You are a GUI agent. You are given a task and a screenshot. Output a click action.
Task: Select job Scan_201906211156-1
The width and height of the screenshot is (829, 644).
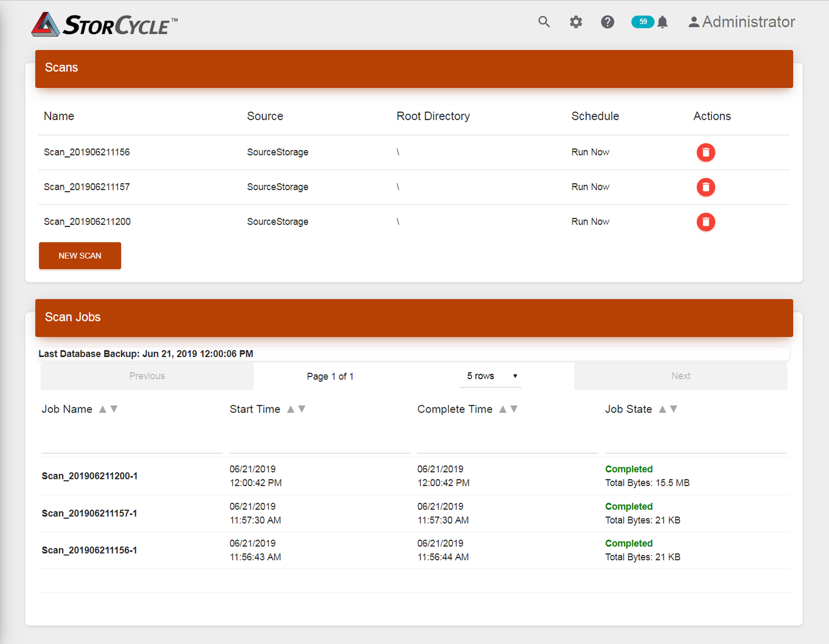coord(89,550)
